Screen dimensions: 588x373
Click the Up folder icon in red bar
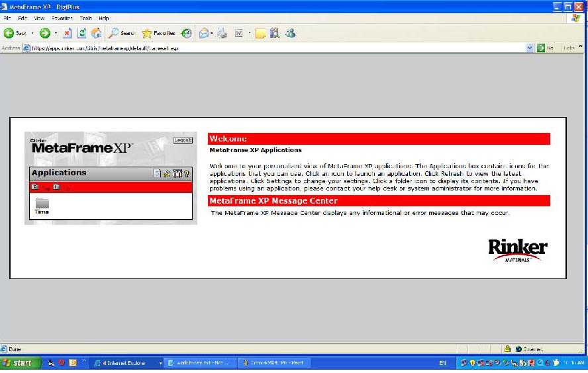(57, 187)
